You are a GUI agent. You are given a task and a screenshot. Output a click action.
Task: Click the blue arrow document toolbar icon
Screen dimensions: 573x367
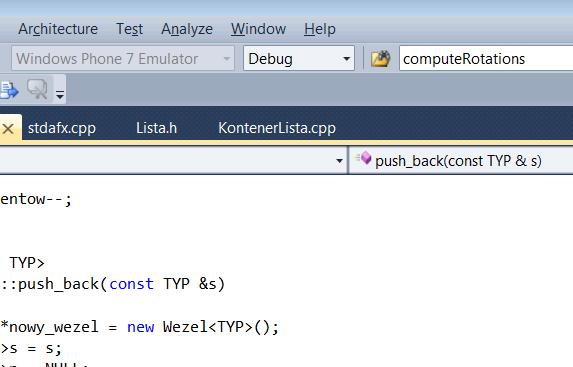[9, 90]
